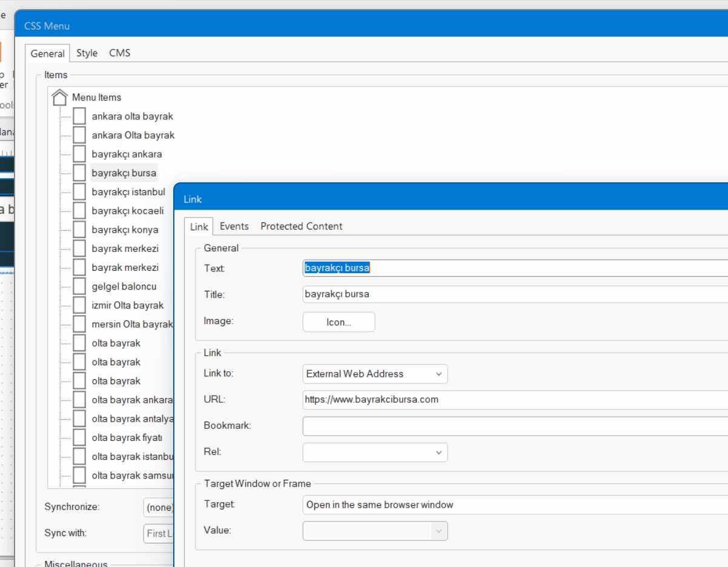Click the page icon beside olta bayrak istanbul
The height and width of the screenshot is (567, 728).
click(79, 456)
